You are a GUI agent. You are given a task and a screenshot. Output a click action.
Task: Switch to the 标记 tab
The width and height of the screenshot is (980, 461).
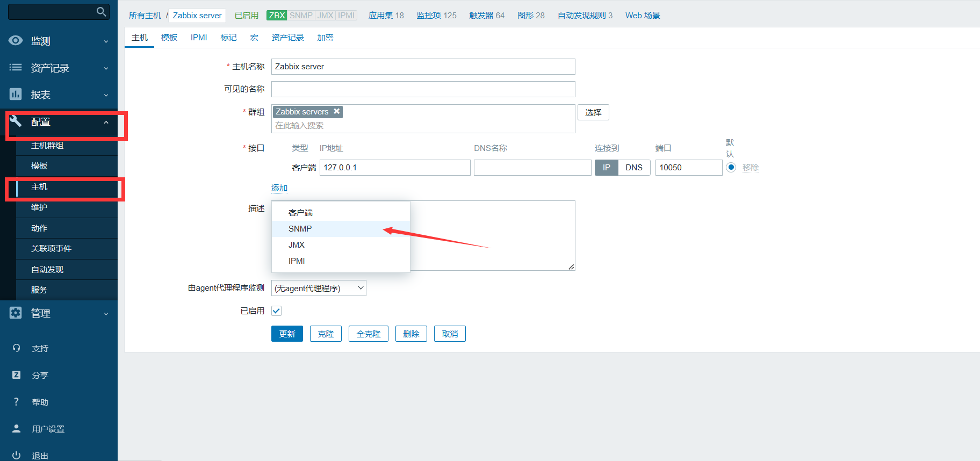point(228,37)
